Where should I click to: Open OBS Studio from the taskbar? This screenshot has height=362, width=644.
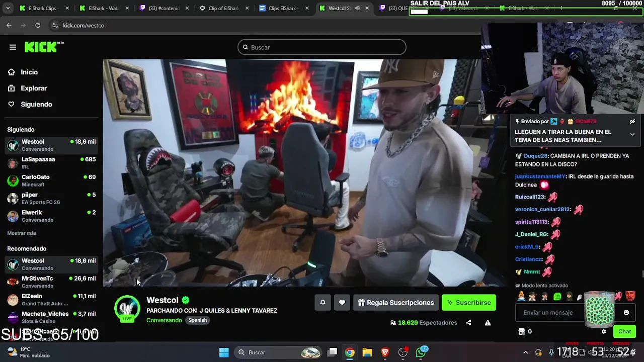pos(403,352)
